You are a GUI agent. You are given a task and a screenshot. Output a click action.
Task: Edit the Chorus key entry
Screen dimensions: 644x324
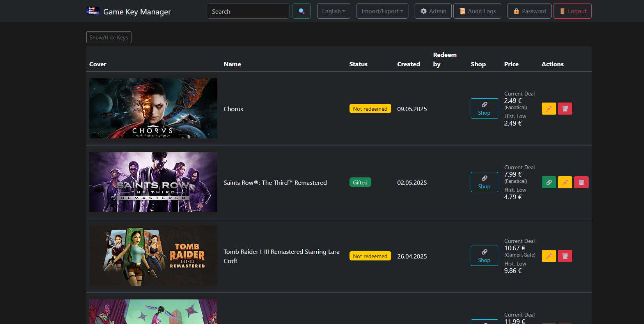[x=549, y=109]
